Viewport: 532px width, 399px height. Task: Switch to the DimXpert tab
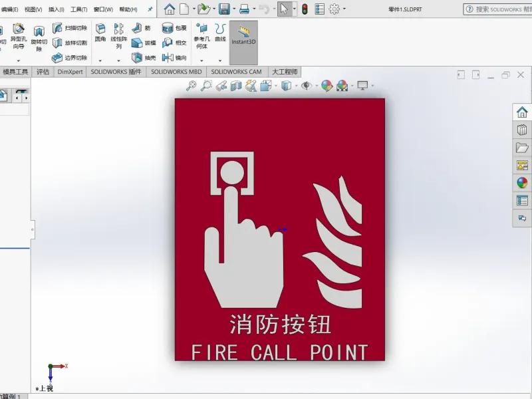pyautogui.click(x=70, y=72)
